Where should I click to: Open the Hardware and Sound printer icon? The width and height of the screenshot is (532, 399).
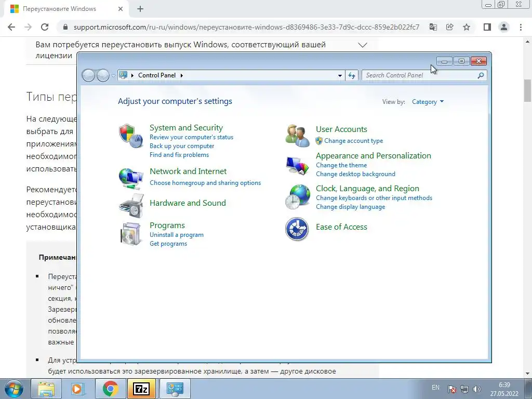tap(131, 205)
